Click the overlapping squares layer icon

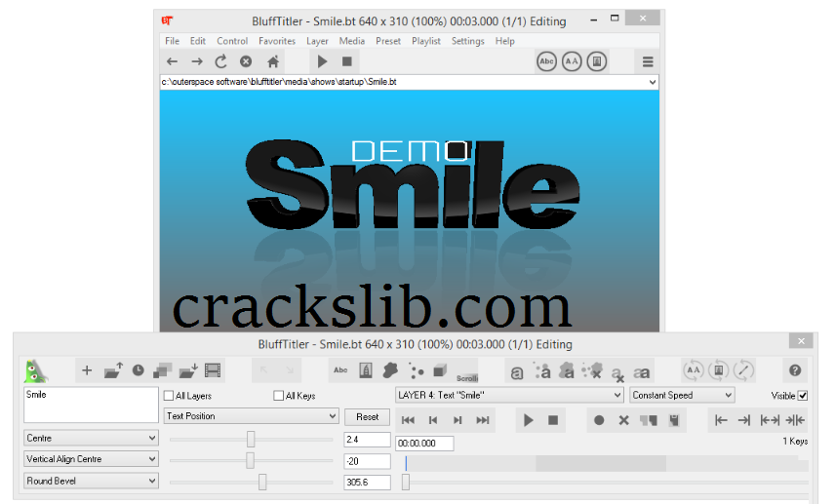tap(163, 370)
